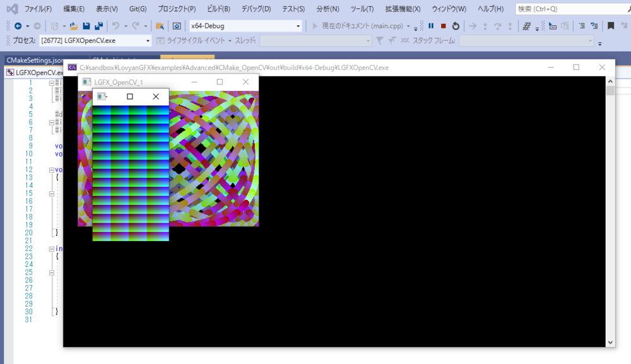The height and width of the screenshot is (364, 631).
Task: Collapse the code block at line 15
Action: coord(52,194)
